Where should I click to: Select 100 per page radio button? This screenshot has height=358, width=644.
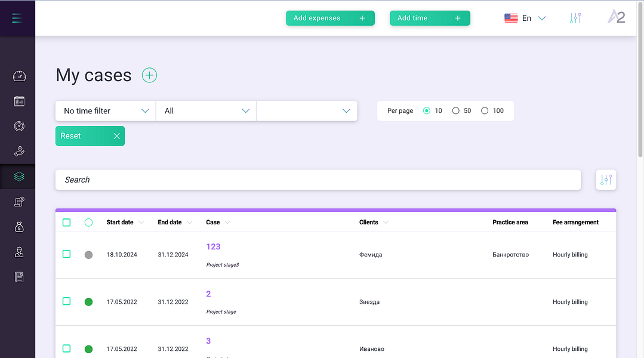(x=485, y=111)
